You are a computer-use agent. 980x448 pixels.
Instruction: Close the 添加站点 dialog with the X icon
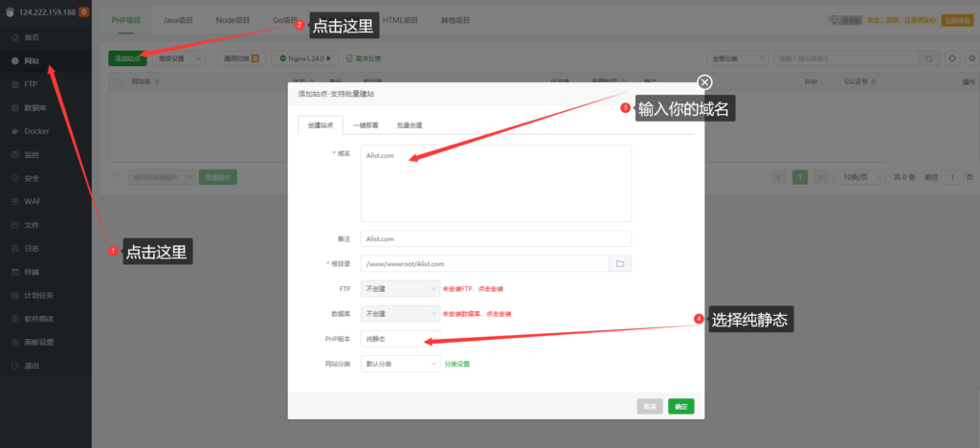705,83
